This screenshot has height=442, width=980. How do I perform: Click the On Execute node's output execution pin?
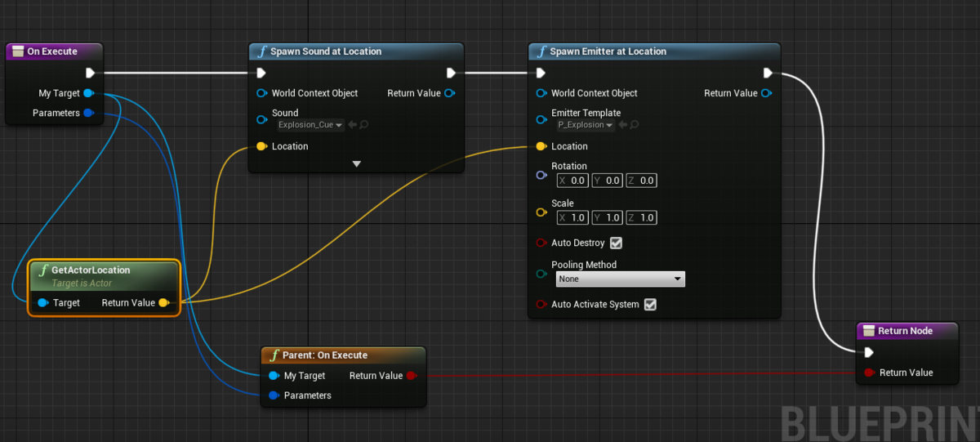coord(91,73)
